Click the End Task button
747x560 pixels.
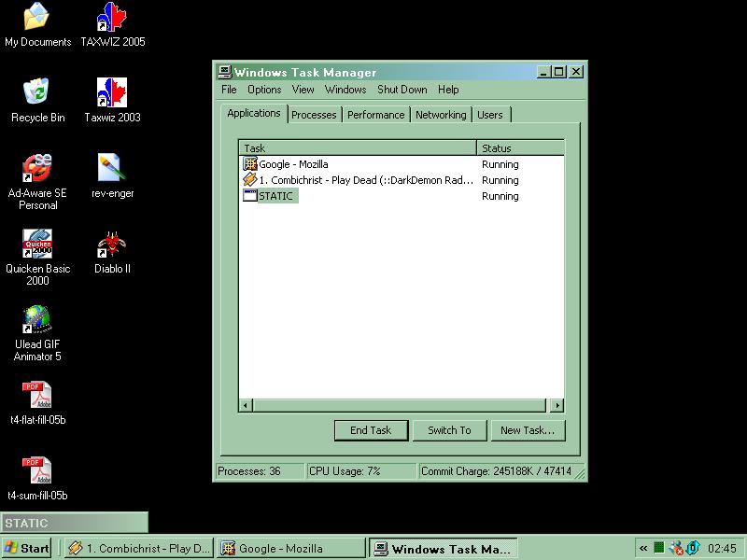(371, 430)
